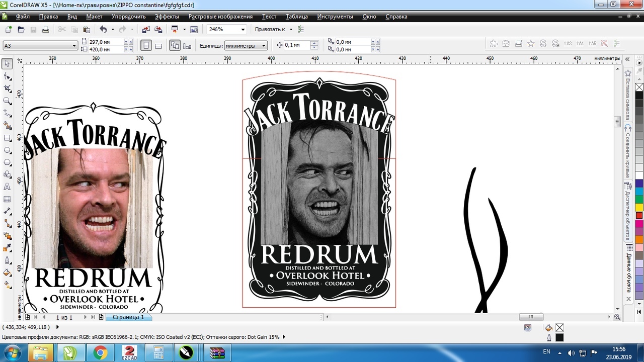Select the Rectangle tool
Image resolution: width=644 pixels, height=362 pixels.
point(7,138)
